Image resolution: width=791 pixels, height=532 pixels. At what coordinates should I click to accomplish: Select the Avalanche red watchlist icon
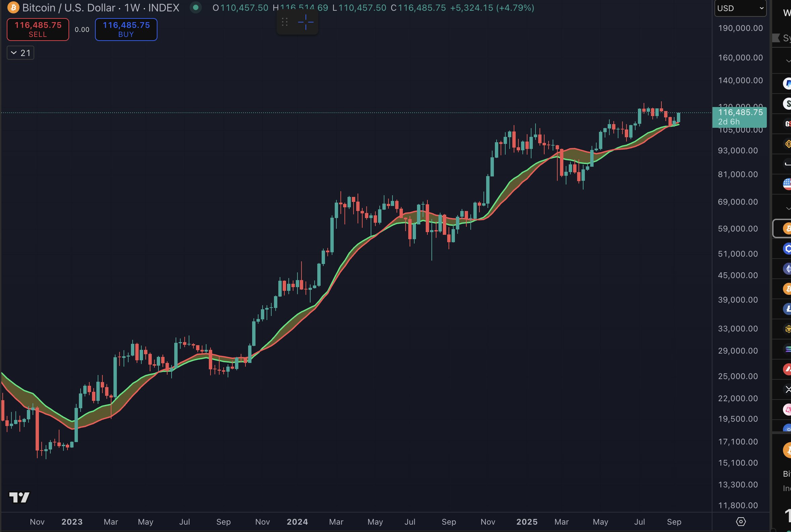[787, 369]
